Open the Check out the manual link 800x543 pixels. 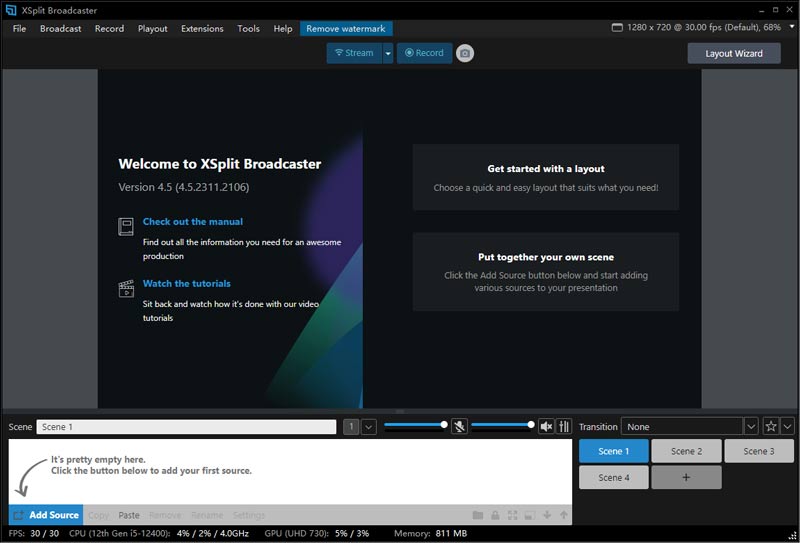pos(192,221)
